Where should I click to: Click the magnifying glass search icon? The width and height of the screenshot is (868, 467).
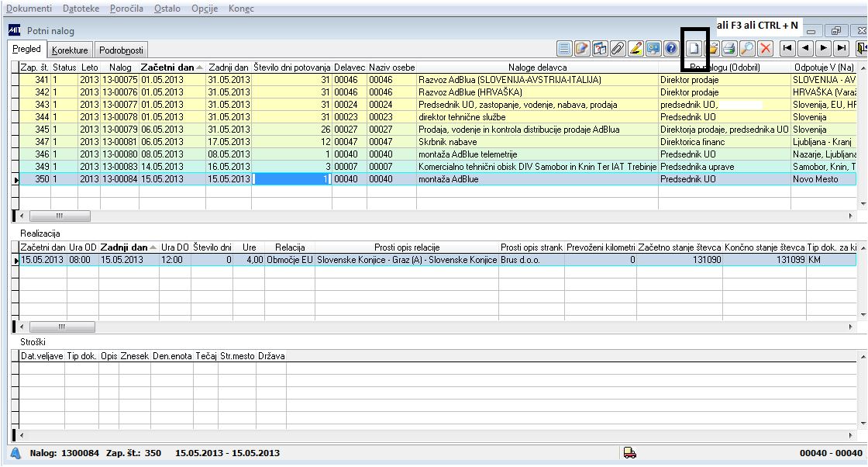(747, 49)
